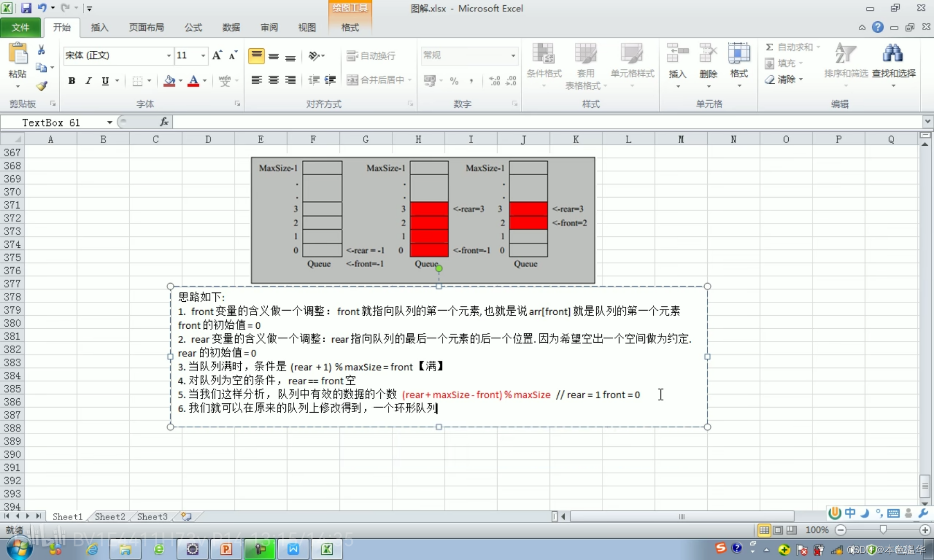
Task: Open PowerPoint from the taskbar
Action: pos(226,549)
